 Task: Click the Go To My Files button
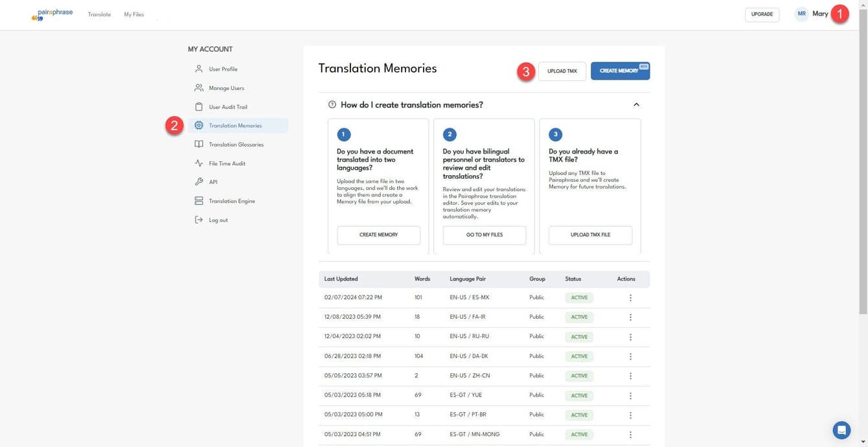point(485,235)
